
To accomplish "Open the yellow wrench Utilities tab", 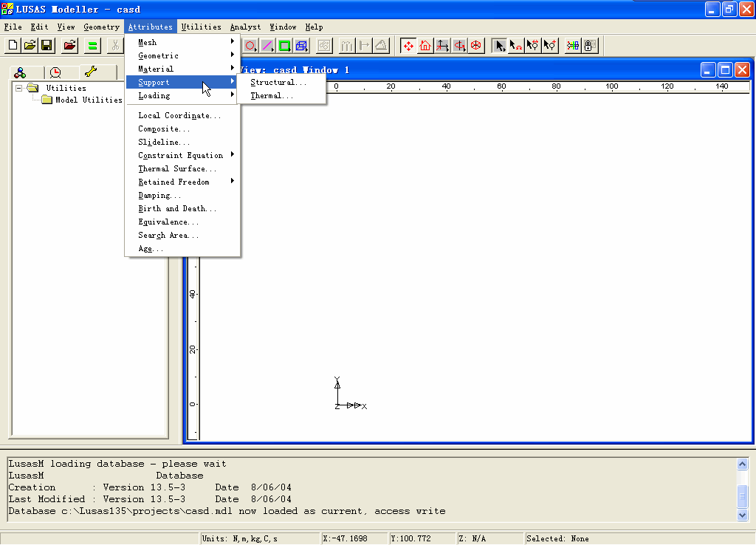I will 91,72.
